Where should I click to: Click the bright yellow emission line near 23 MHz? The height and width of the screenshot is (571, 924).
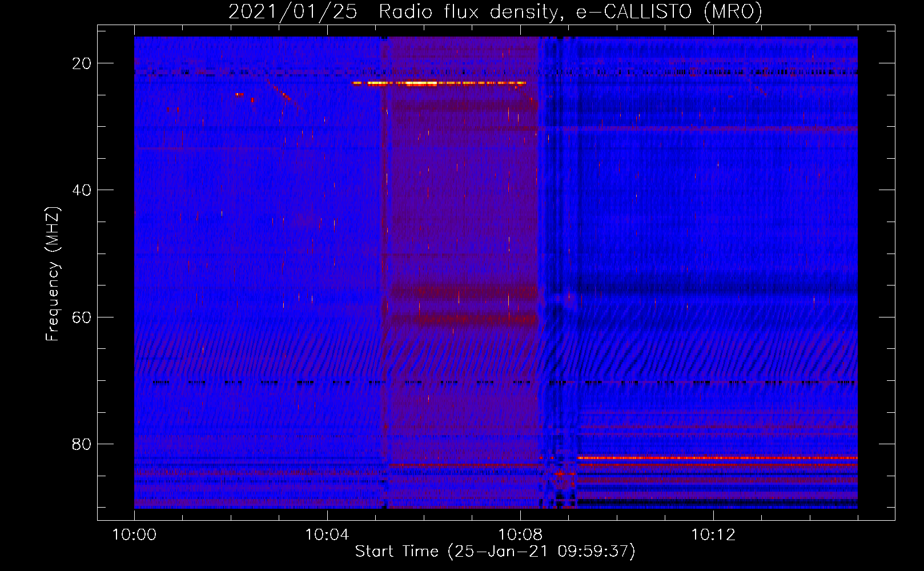coord(440,83)
